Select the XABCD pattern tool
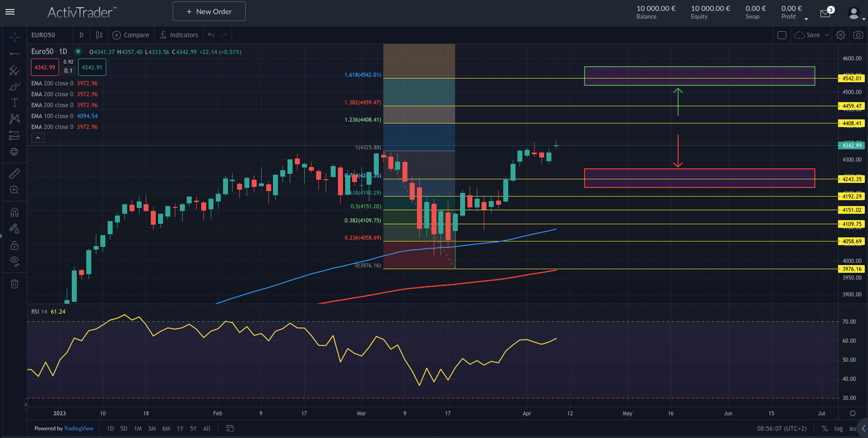The height and width of the screenshot is (438, 868). coord(14,118)
